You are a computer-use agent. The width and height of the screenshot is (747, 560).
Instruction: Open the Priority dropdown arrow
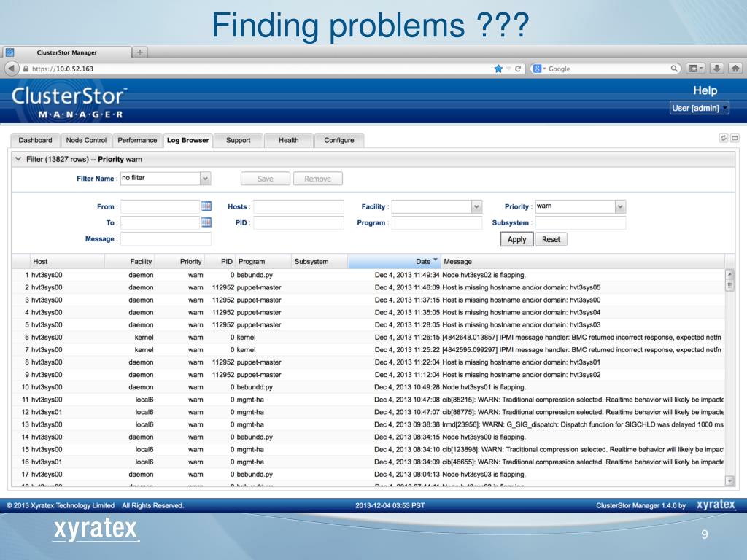(x=620, y=206)
